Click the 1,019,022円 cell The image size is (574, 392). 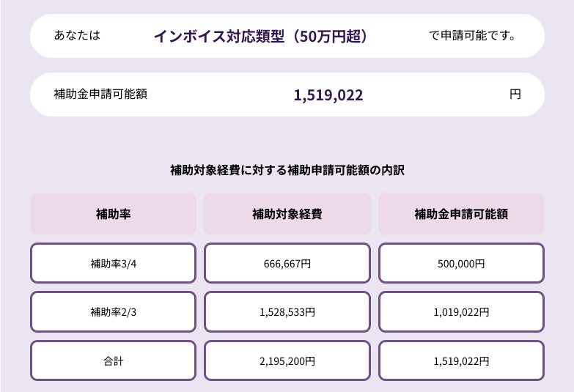pos(461,311)
